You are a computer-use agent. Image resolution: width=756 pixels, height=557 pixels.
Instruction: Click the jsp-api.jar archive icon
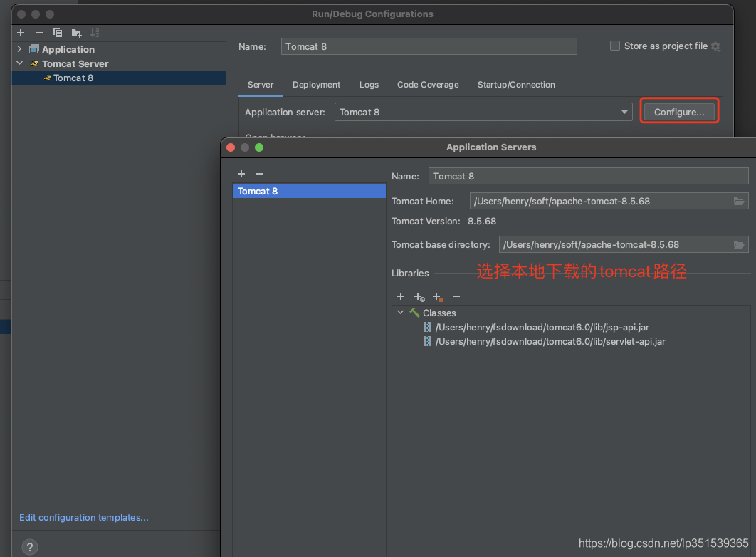coord(427,327)
